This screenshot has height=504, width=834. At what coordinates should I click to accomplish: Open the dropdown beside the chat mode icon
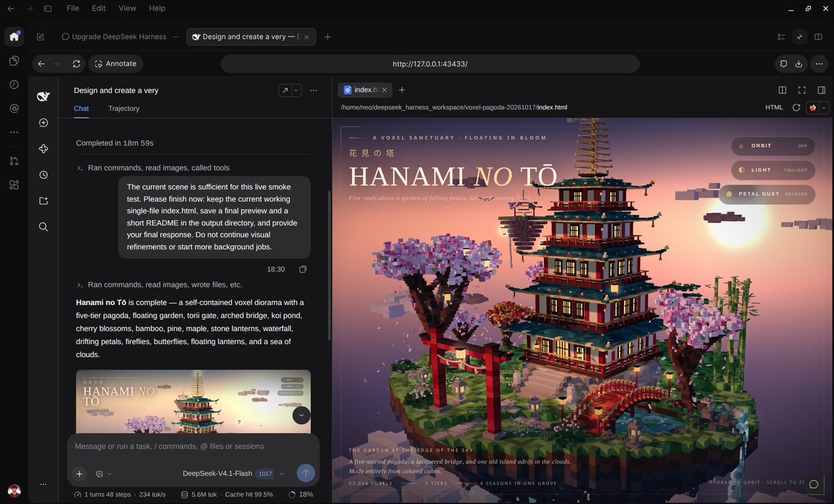[x=110, y=473]
